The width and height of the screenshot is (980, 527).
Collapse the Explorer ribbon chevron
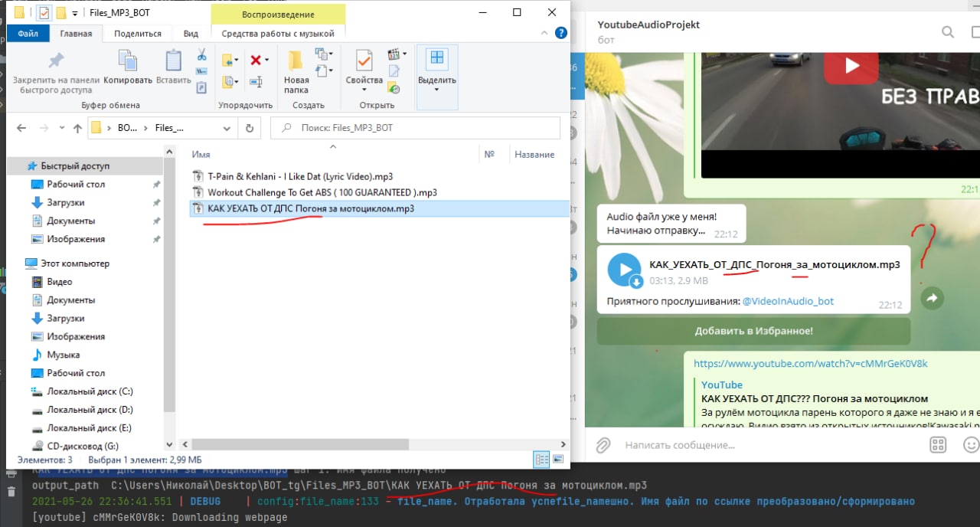tap(544, 34)
